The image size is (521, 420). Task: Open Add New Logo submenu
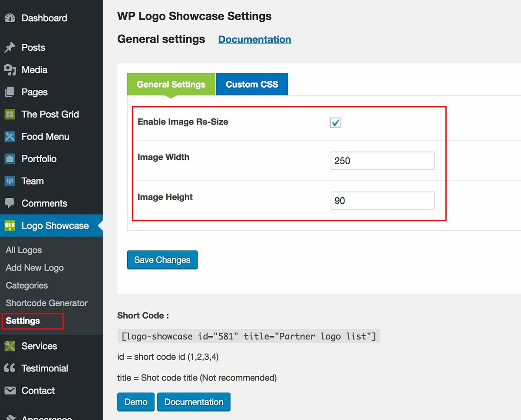pos(35,268)
